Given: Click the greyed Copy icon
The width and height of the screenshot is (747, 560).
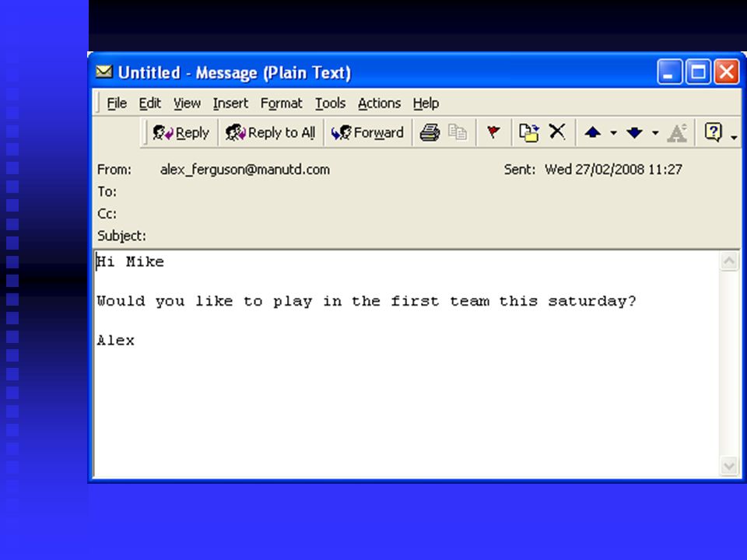Looking at the screenshot, I should 458,132.
